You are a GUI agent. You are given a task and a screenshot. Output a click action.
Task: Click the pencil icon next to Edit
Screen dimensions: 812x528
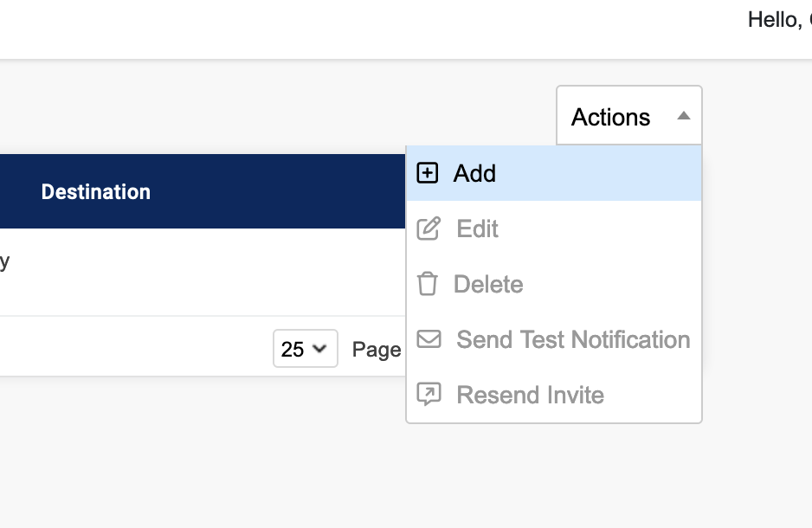tap(429, 229)
